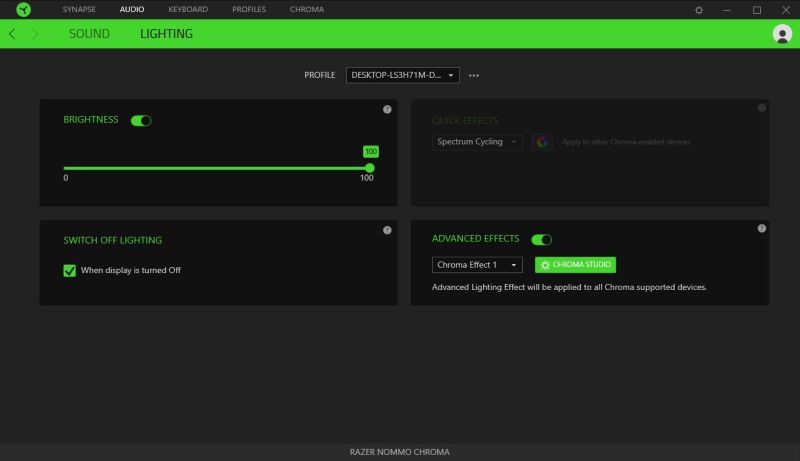This screenshot has height=461, width=800.
Task: Minimize the Razer Synapse window
Action: (x=727, y=10)
